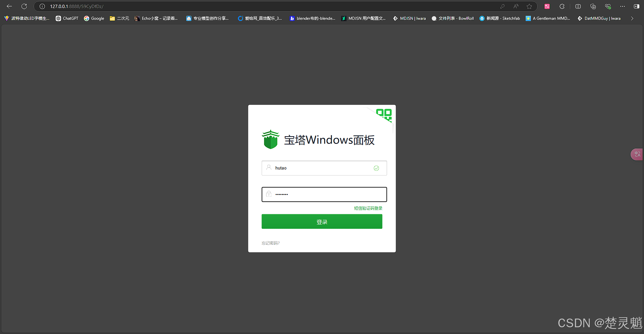This screenshot has width=644, height=334.
Task: Open the browser settings and more menu
Action: [623, 6]
